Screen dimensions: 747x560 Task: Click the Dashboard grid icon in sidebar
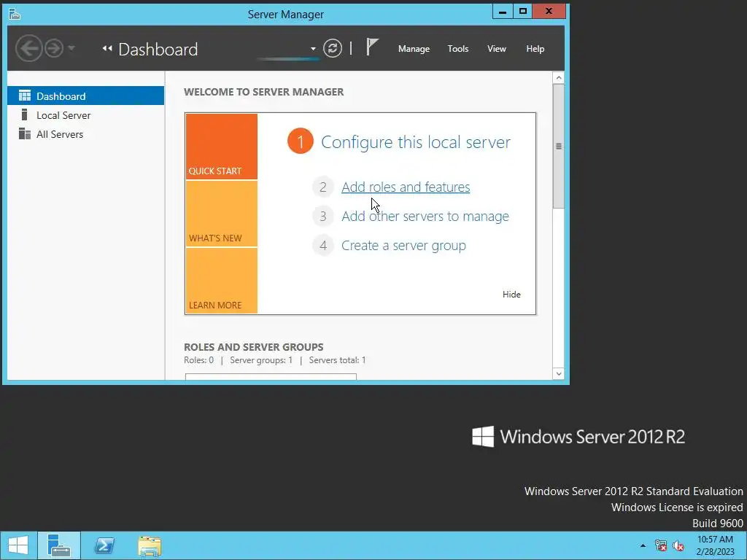pyautogui.click(x=24, y=96)
